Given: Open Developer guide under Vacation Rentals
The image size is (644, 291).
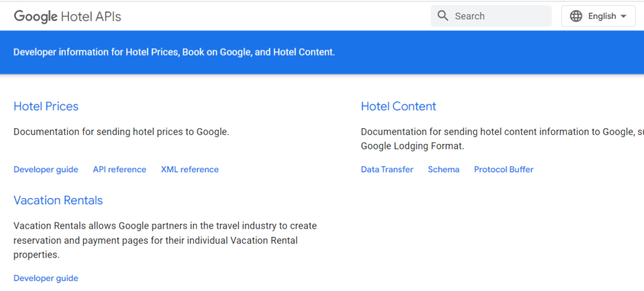Looking at the screenshot, I should click(46, 278).
